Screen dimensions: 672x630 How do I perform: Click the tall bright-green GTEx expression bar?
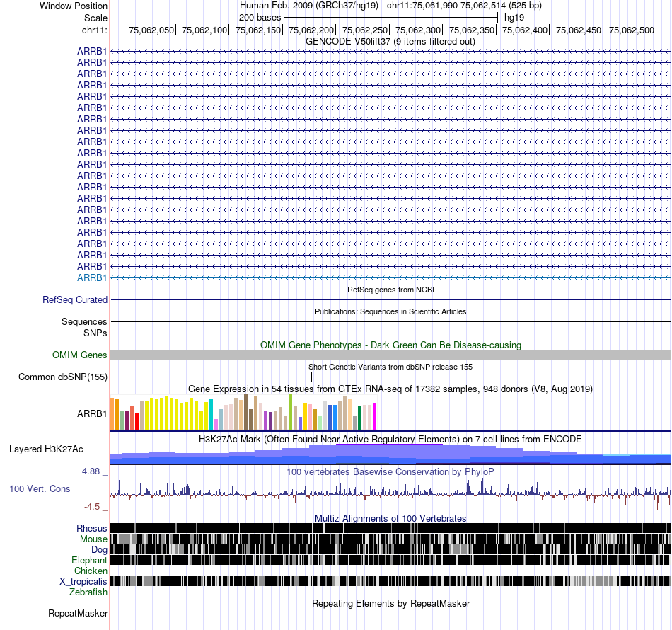[x=290, y=412]
